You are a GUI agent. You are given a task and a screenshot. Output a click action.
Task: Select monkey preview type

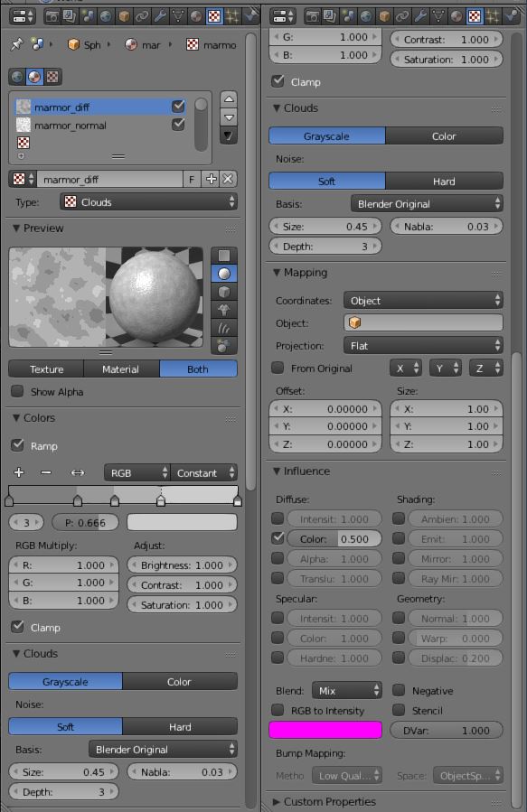pos(224,310)
